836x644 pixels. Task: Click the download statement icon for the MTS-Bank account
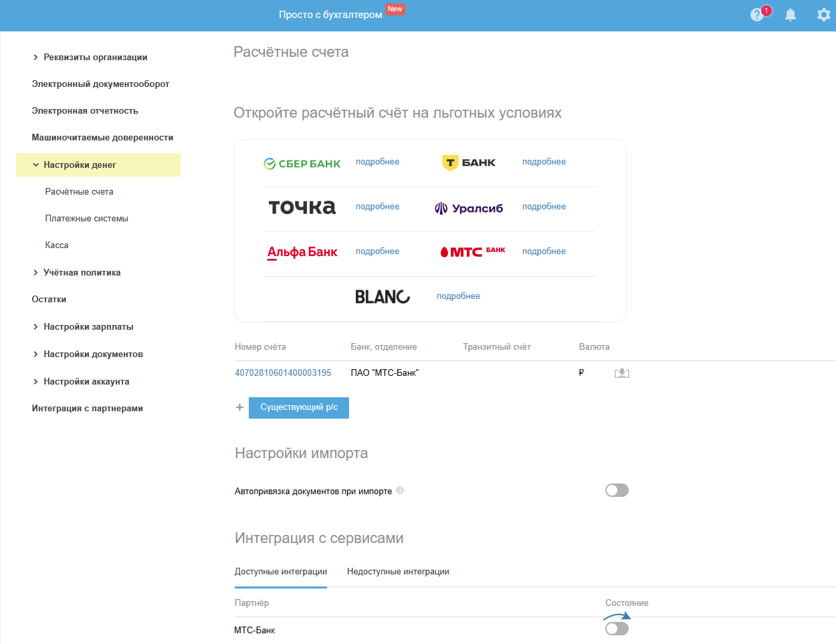point(622,373)
